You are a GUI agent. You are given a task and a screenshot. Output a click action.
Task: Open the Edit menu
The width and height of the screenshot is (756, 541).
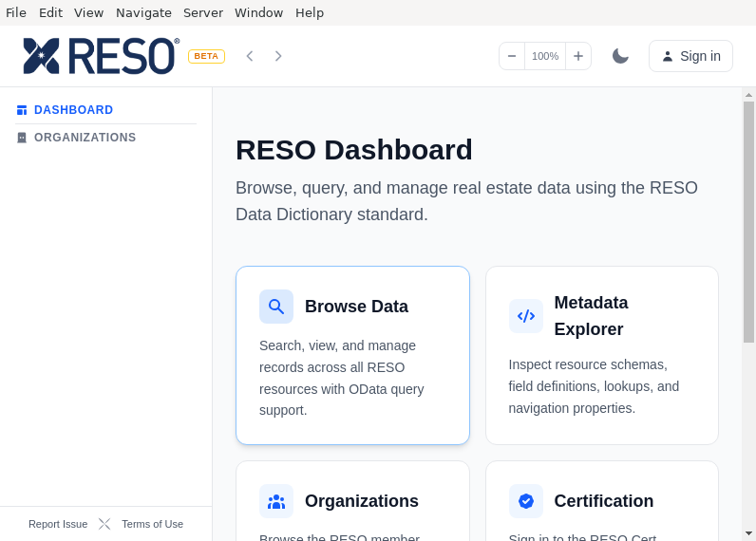pyautogui.click(x=50, y=12)
